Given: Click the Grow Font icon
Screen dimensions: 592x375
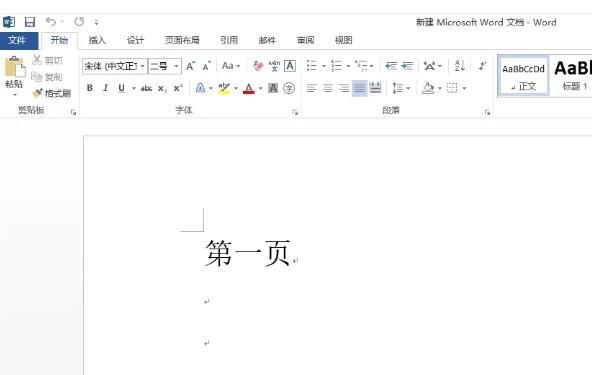Looking at the screenshot, I should click(190, 66).
